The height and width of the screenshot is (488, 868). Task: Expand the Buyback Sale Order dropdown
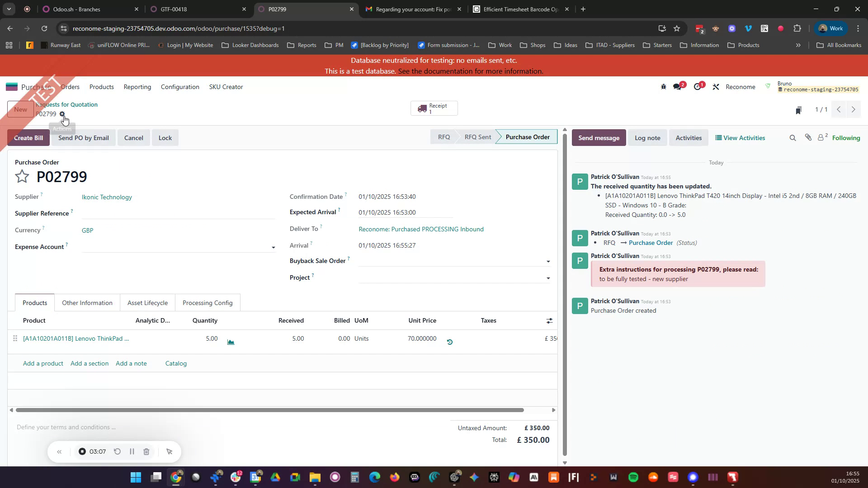click(548, 261)
